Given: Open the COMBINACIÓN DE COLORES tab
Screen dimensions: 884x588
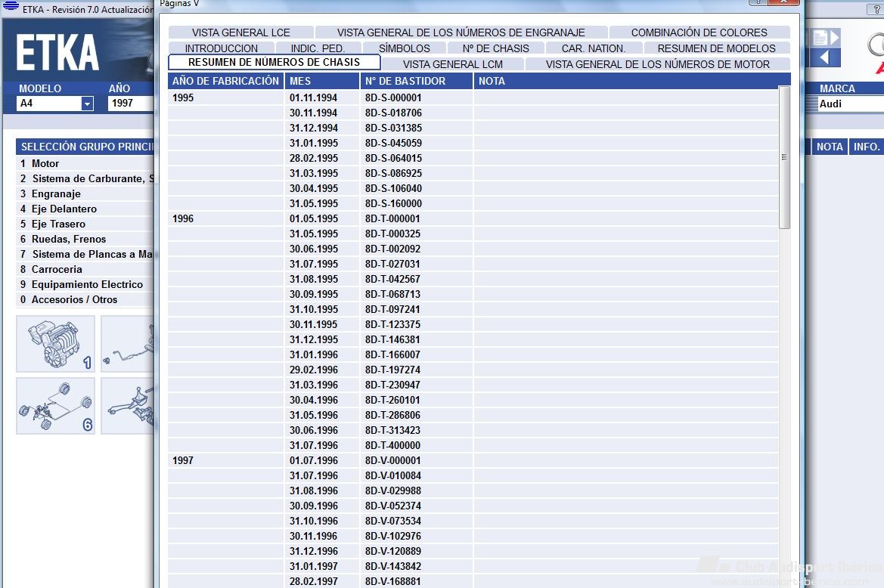Looking at the screenshot, I should pos(699,32).
